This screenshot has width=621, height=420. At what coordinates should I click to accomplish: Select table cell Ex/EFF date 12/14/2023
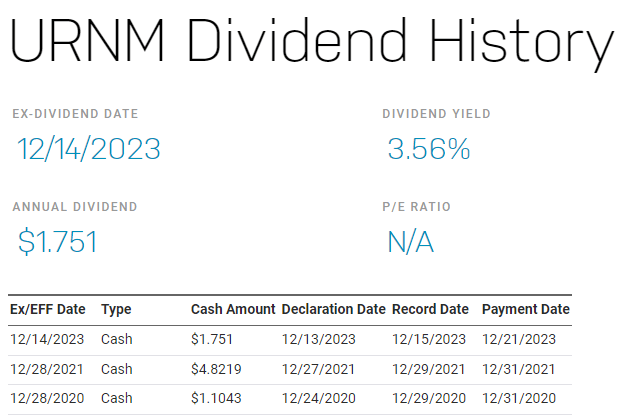pos(47,340)
